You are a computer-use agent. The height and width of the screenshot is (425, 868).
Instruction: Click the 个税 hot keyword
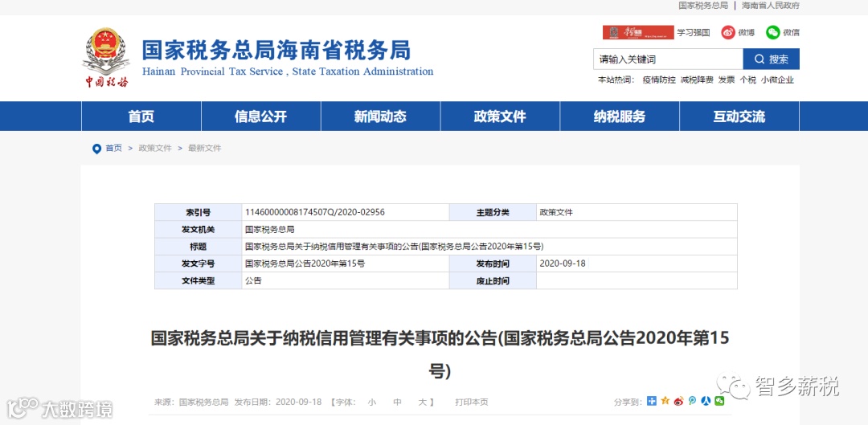click(x=748, y=80)
